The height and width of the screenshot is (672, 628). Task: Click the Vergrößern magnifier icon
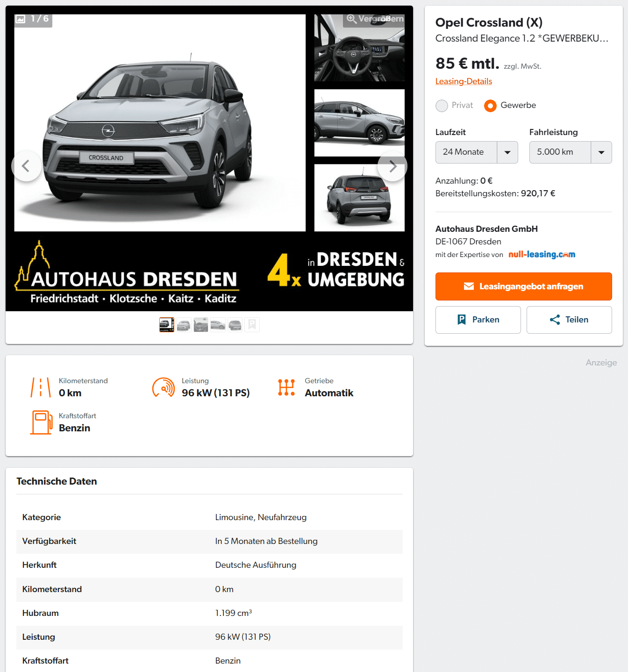pos(351,19)
